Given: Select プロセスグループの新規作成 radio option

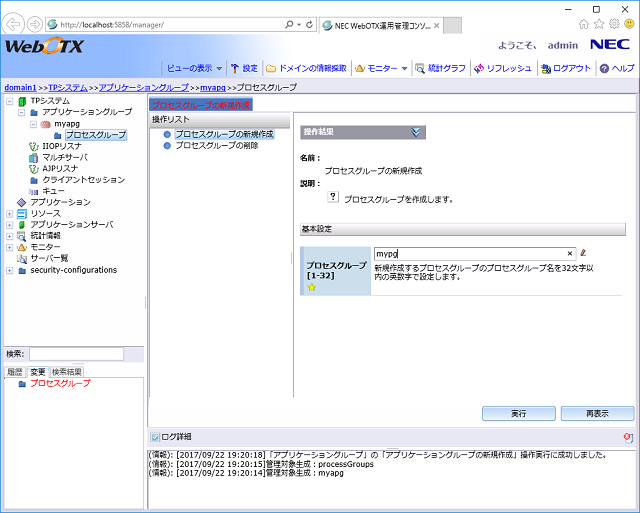Looking at the screenshot, I should pyautogui.click(x=167, y=134).
